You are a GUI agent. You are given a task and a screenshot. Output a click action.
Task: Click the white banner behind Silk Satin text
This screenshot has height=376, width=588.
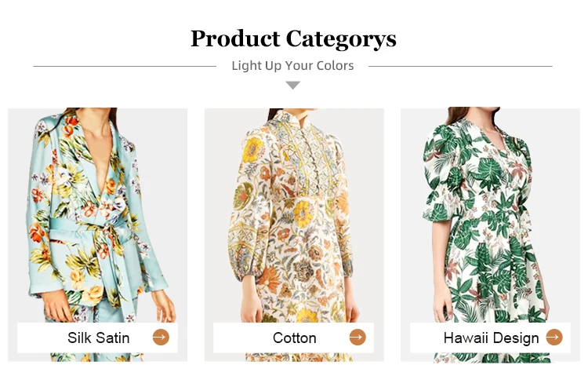[39, 338]
